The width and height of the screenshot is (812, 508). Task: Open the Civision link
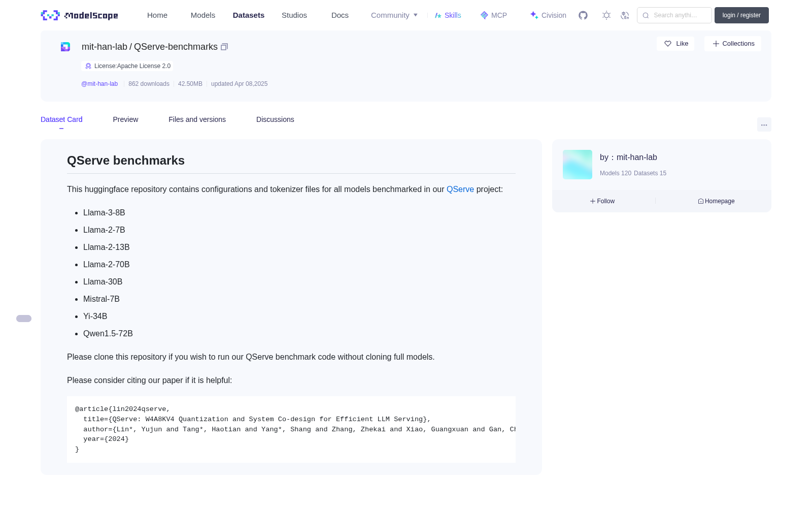(x=548, y=15)
